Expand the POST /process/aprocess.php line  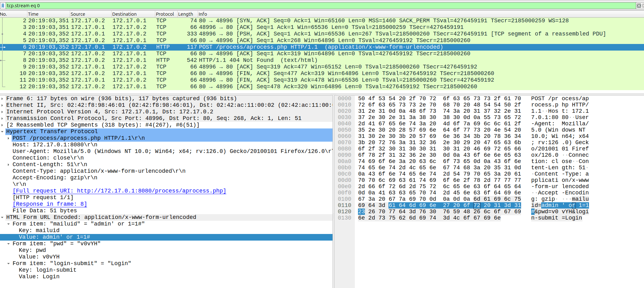point(8,138)
